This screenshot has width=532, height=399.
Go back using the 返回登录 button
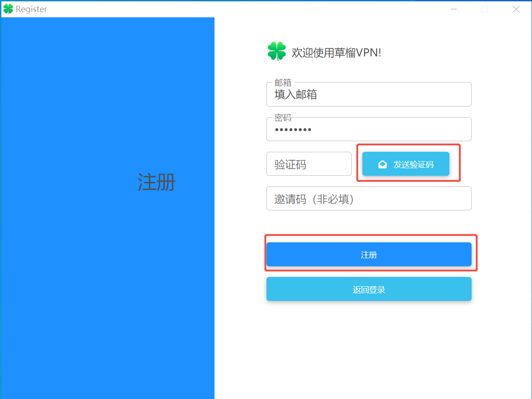[x=369, y=289]
